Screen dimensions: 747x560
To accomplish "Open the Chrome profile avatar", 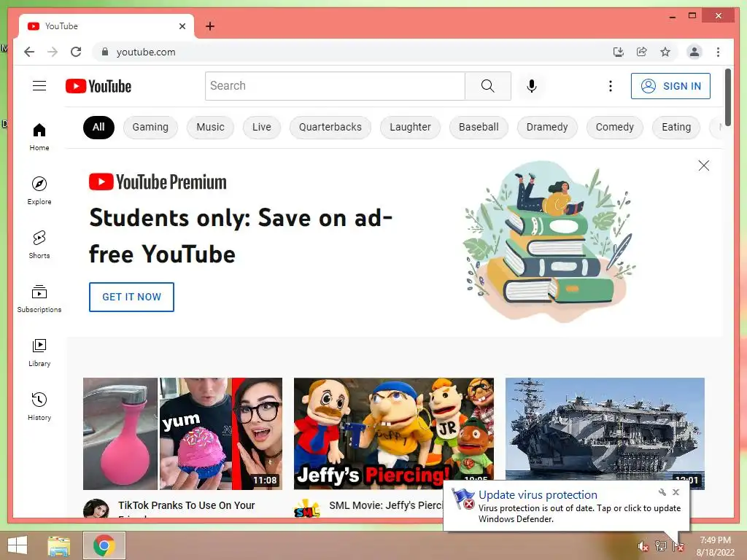I will click(x=694, y=52).
